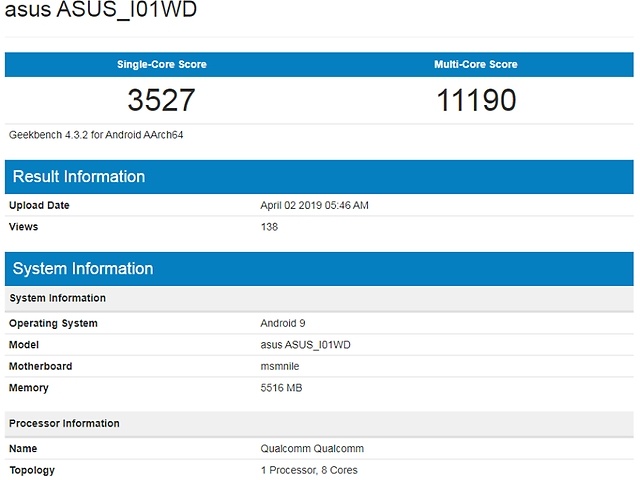Viewport: 640px width, 480px height.
Task: Click the 1 Processor, 8 Cores value
Action: click(x=309, y=470)
